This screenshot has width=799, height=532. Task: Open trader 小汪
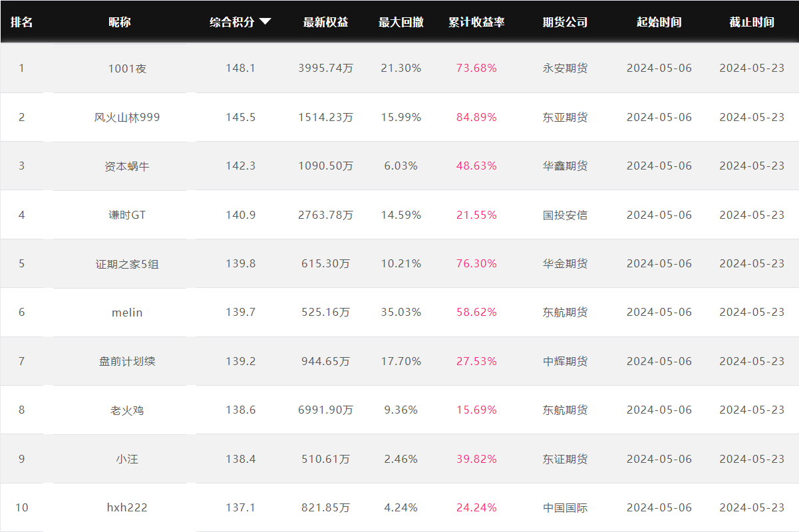point(127,459)
